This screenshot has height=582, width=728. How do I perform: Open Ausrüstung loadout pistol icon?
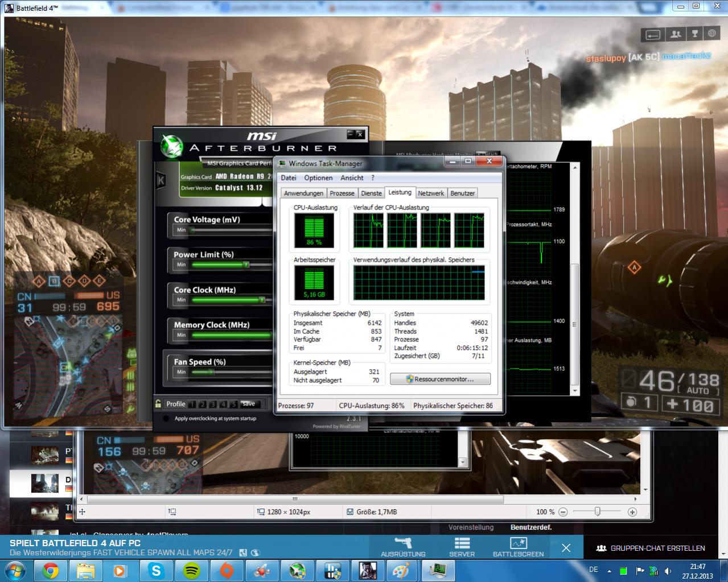coord(403,543)
